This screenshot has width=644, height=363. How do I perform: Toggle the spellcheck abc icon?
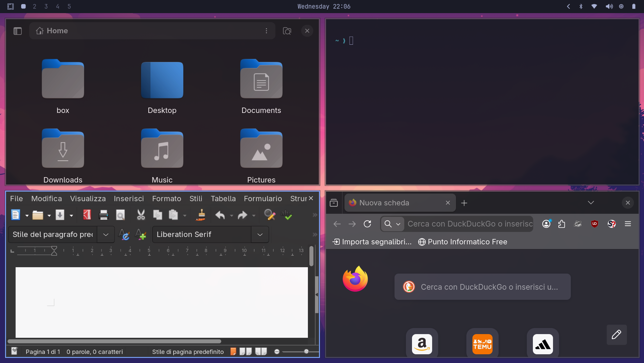286,215
